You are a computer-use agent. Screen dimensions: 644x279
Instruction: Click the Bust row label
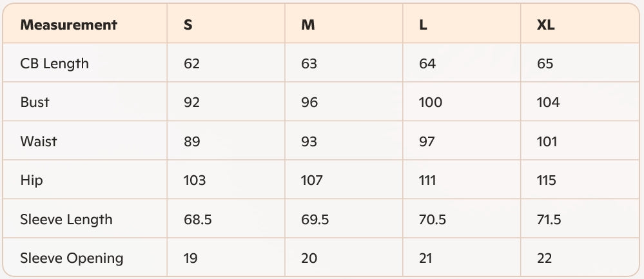(35, 102)
